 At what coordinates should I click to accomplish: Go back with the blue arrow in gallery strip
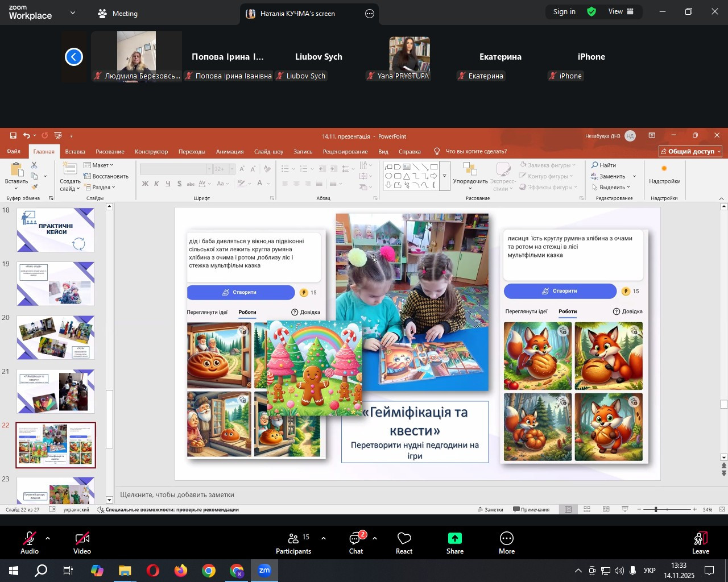click(74, 57)
